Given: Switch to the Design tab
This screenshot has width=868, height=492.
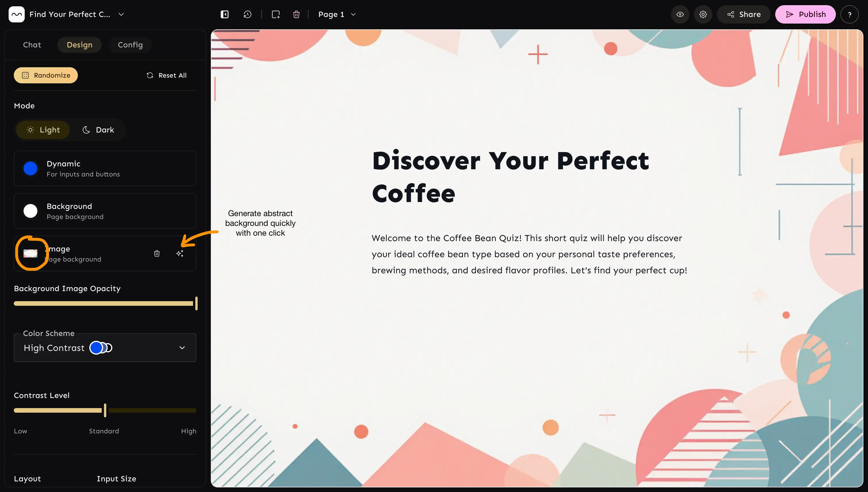Looking at the screenshot, I should (x=79, y=45).
